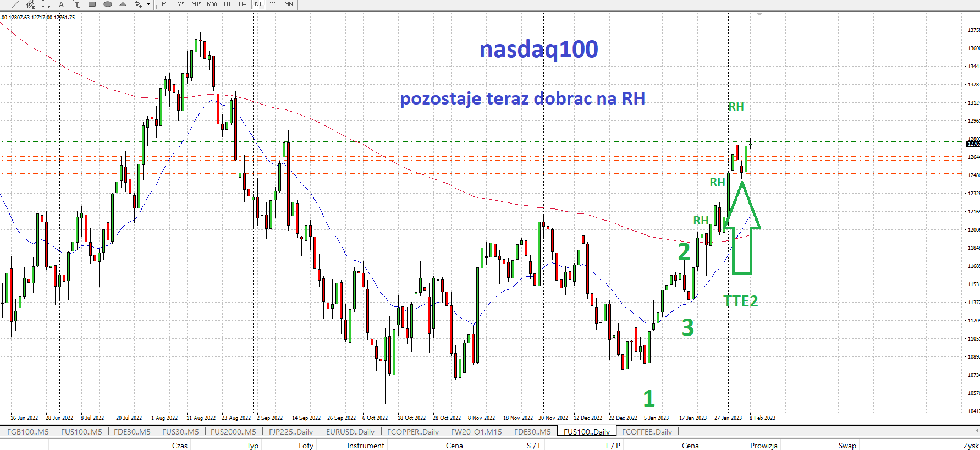This screenshot has height=450, width=980.
Task: Click the OHLC quote text 12807.63
Action: point(19,18)
